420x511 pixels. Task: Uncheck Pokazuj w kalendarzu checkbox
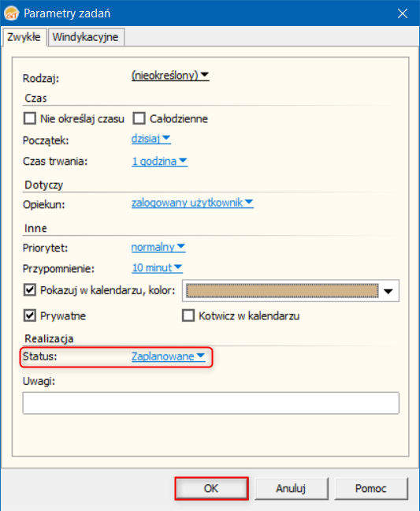30,289
